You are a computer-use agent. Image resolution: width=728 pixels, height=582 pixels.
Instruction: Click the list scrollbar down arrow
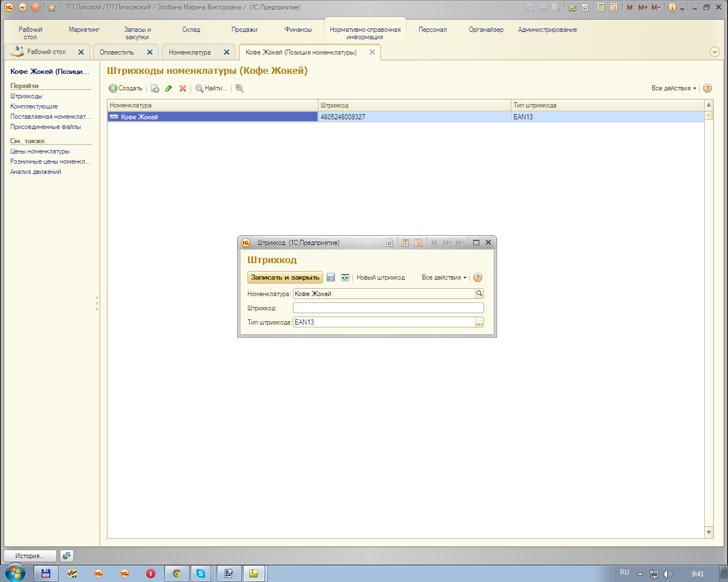[709, 533]
